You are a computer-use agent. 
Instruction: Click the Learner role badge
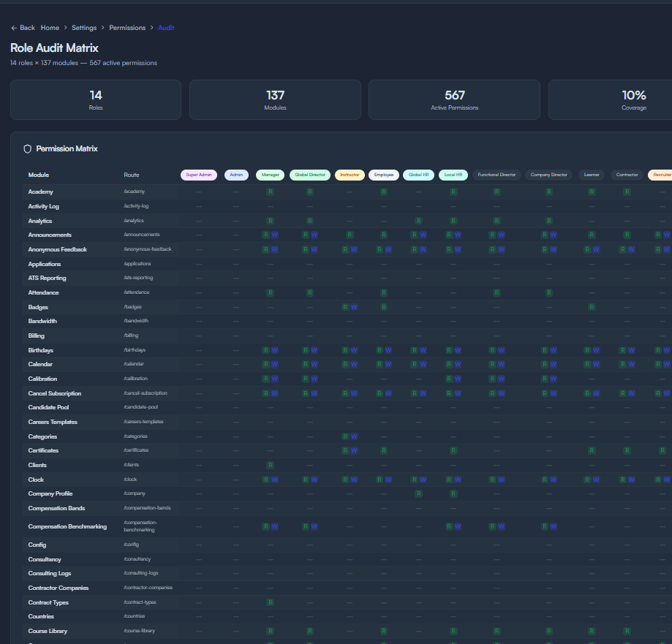tap(592, 175)
